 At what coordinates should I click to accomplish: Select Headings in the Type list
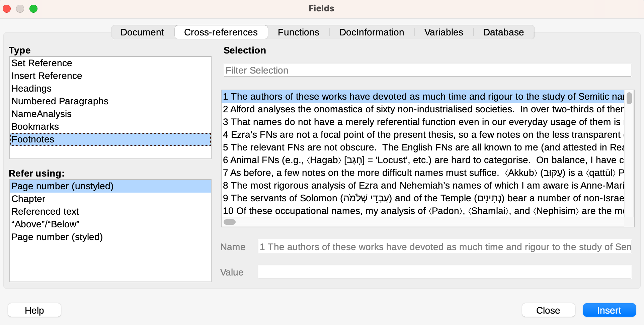(x=31, y=88)
